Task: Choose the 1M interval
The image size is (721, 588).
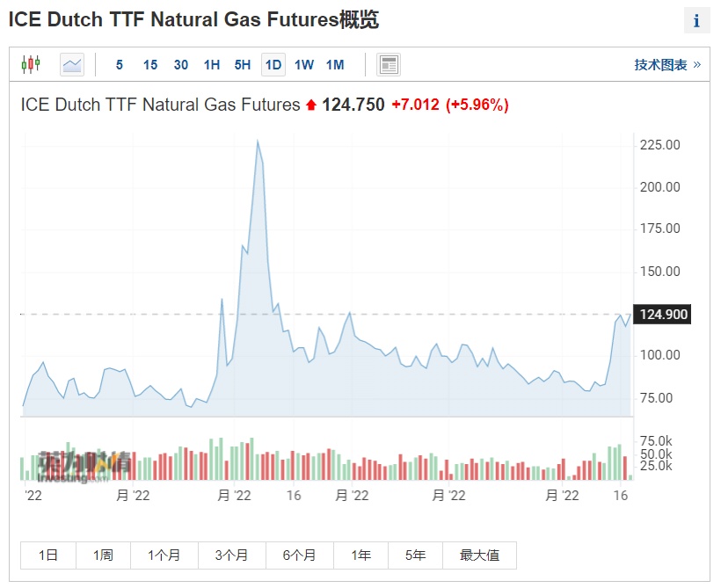Action: tap(335, 65)
